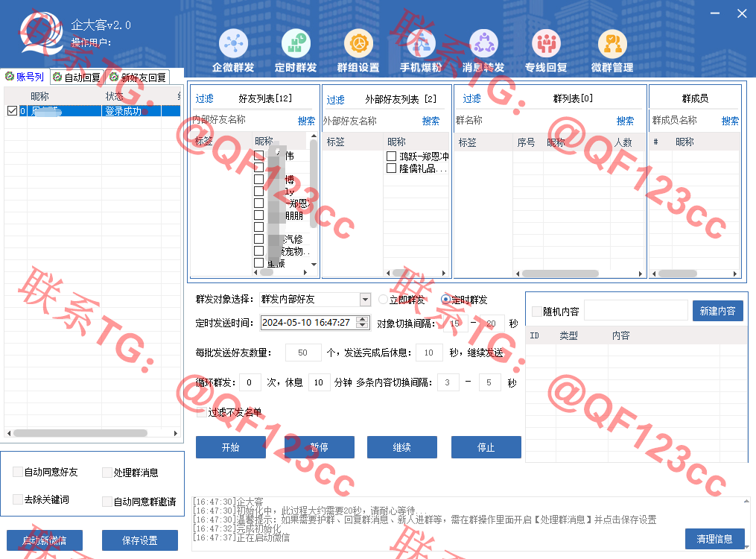Enable the 自动同意好友 checkbox
756x559 pixels.
[18, 472]
